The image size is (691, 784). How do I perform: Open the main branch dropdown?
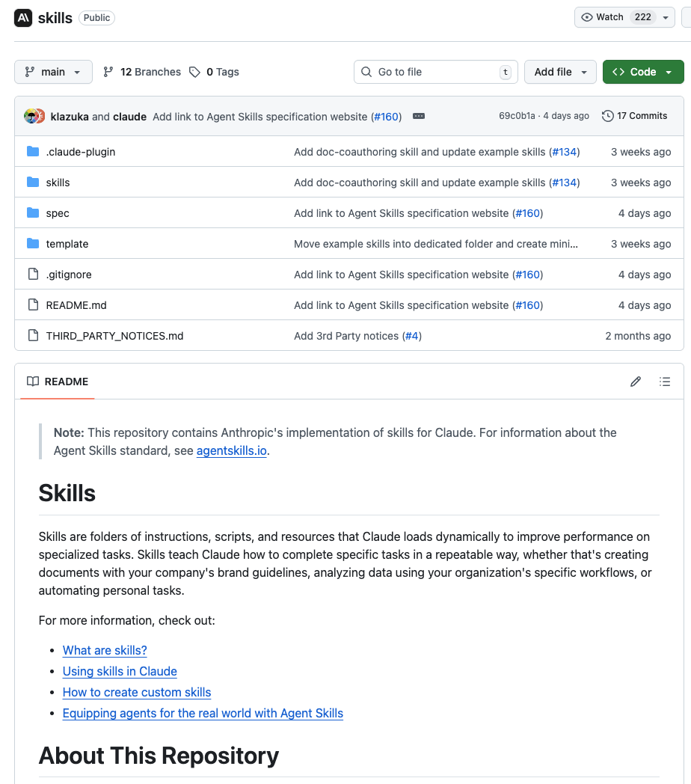(53, 72)
